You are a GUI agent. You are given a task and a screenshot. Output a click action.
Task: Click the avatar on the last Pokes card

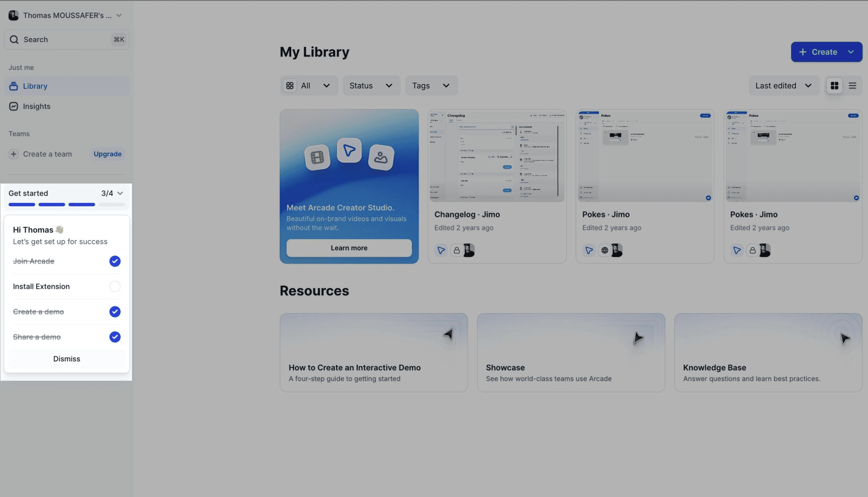(x=765, y=251)
